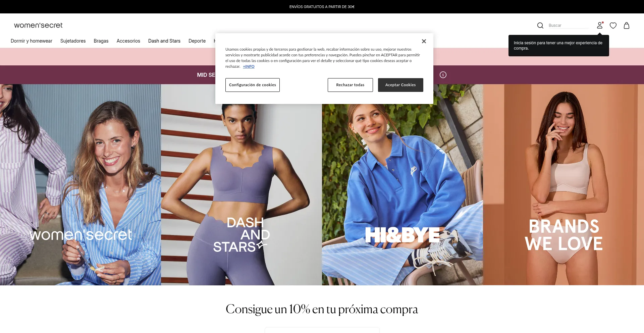The height and width of the screenshot is (333, 644).
Task: Select Dash and Stars menu item
Action: (x=164, y=41)
